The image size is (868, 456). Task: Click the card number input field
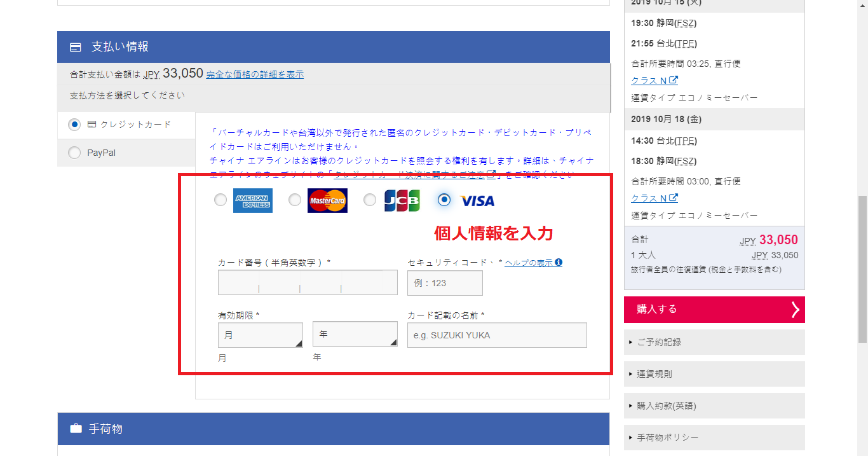point(308,283)
